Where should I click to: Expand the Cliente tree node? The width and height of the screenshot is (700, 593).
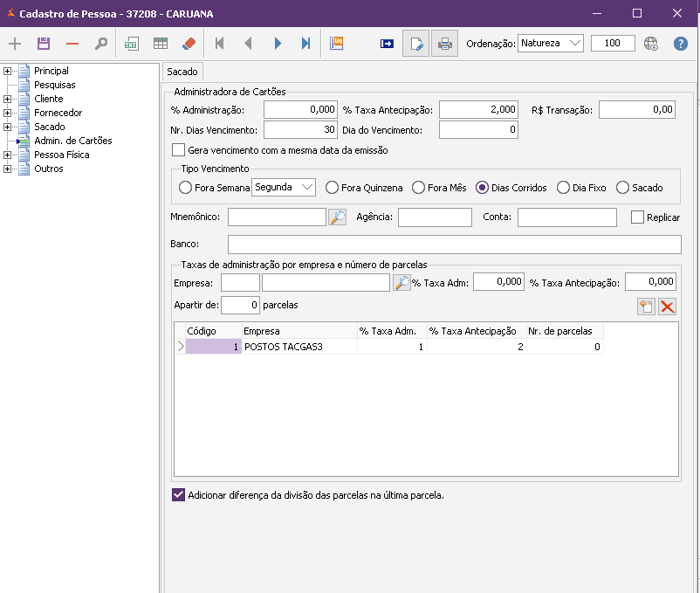click(x=7, y=99)
